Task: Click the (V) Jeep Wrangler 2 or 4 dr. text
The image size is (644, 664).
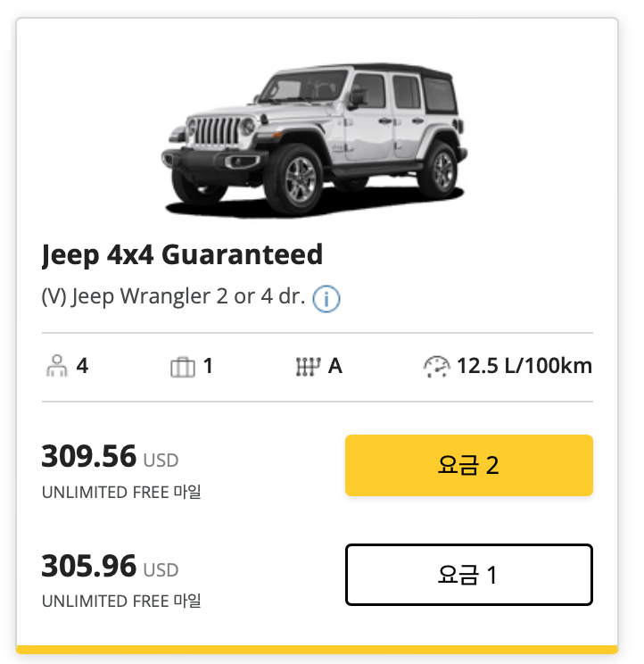Action: [x=173, y=298]
